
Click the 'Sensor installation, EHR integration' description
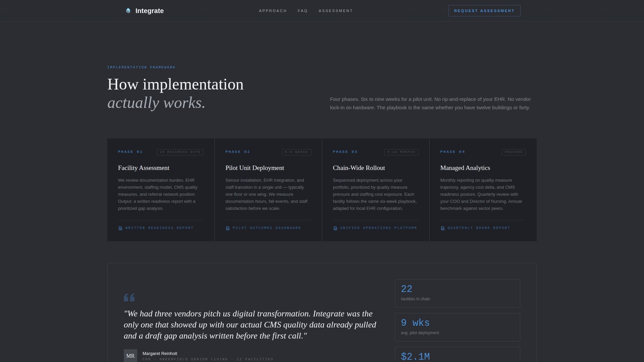266,194
